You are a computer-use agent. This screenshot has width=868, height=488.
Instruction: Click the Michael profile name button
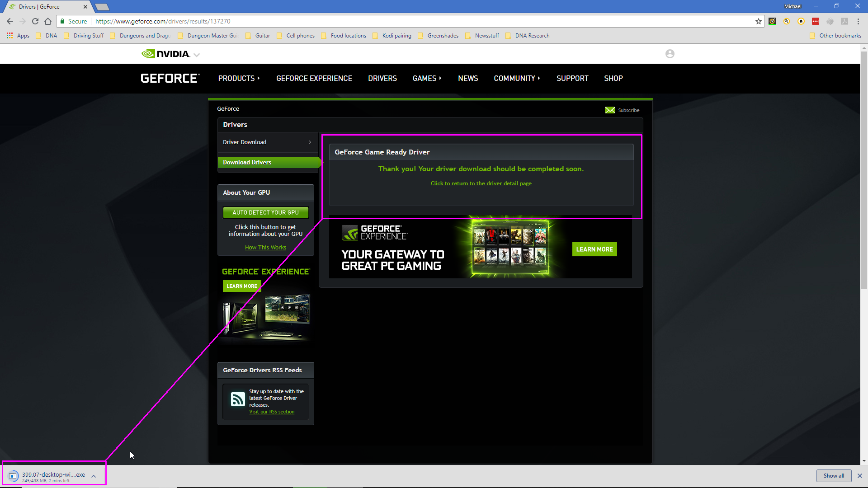pyautogui.click(x=793, y=6)
